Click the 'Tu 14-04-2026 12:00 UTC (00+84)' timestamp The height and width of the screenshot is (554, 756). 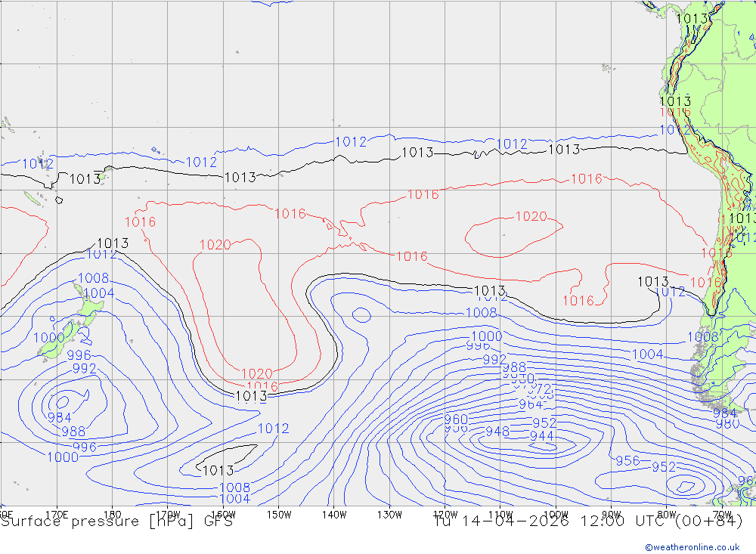(588, 522)
